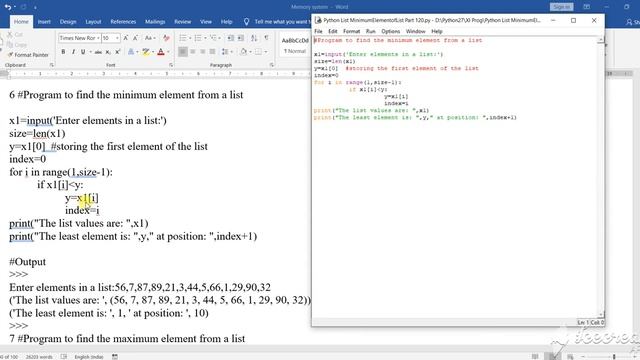The image size is (640, 360).
Task: Click the Multilevel List button
Action: pos(213,38)
